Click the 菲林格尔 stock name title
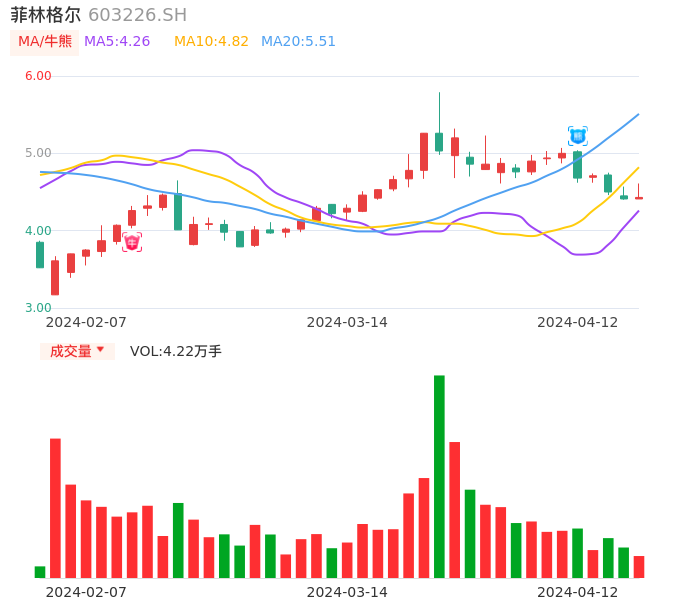The height and width of the screenshot is (606, 686). (x=46, y=15)
